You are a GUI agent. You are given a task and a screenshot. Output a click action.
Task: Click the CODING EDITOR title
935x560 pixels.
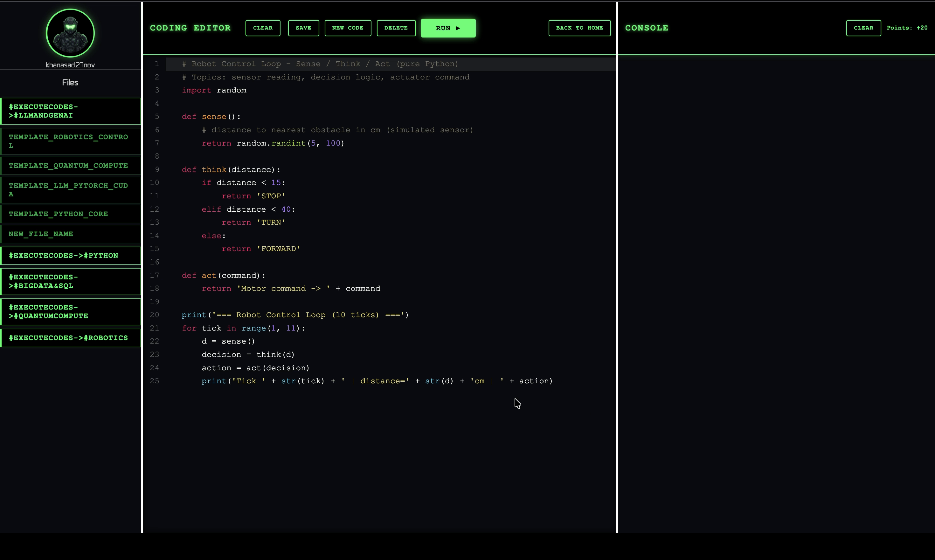(x=190, y=28)
